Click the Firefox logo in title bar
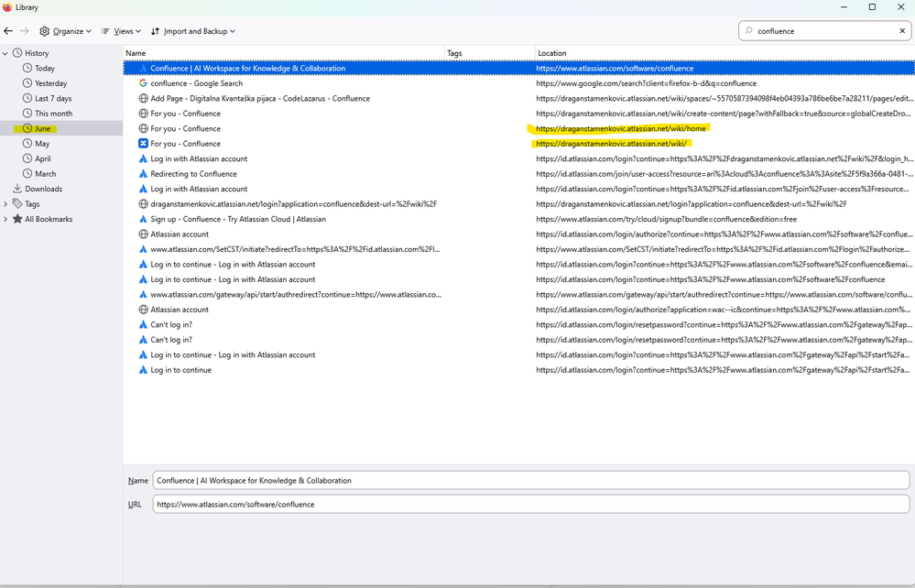This screenshot has height=588, width=915. click(7, 7)
